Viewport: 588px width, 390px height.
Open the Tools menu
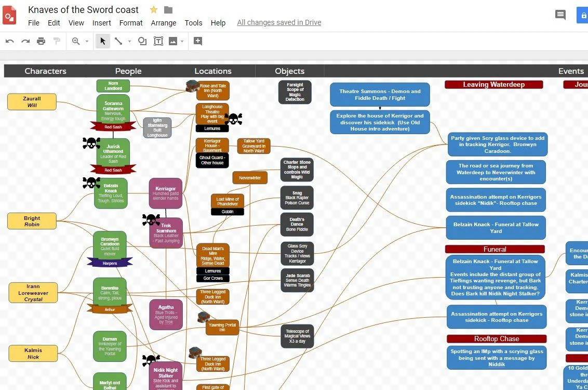(x=194, y=23)
